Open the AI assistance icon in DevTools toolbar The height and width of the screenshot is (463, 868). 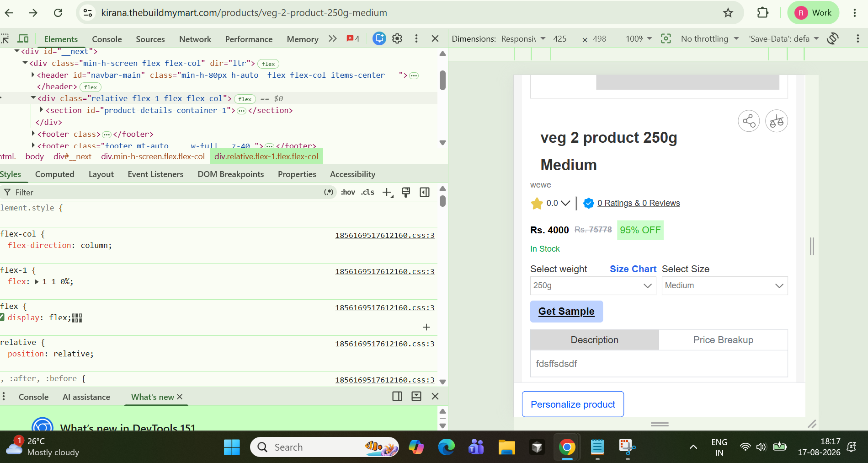[x=379, y=39]
